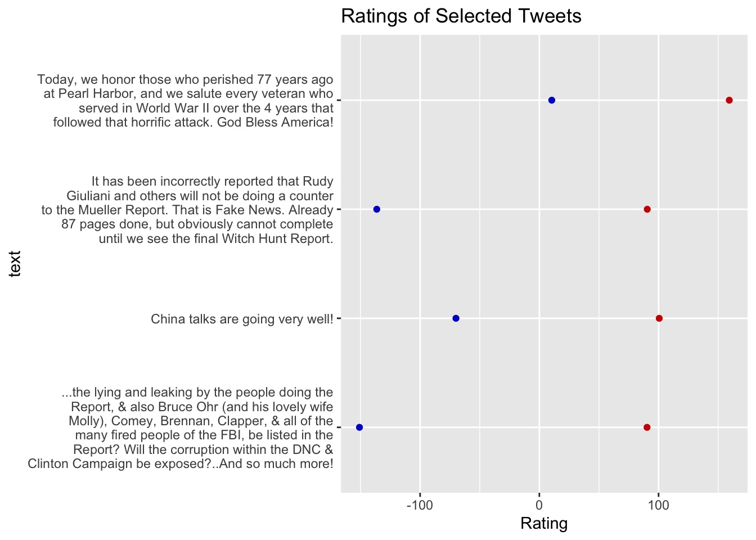Viewport: 756px width, 540px height.
Task: Click the -100 x-axis tick label
Action: [x=420, y=505]
